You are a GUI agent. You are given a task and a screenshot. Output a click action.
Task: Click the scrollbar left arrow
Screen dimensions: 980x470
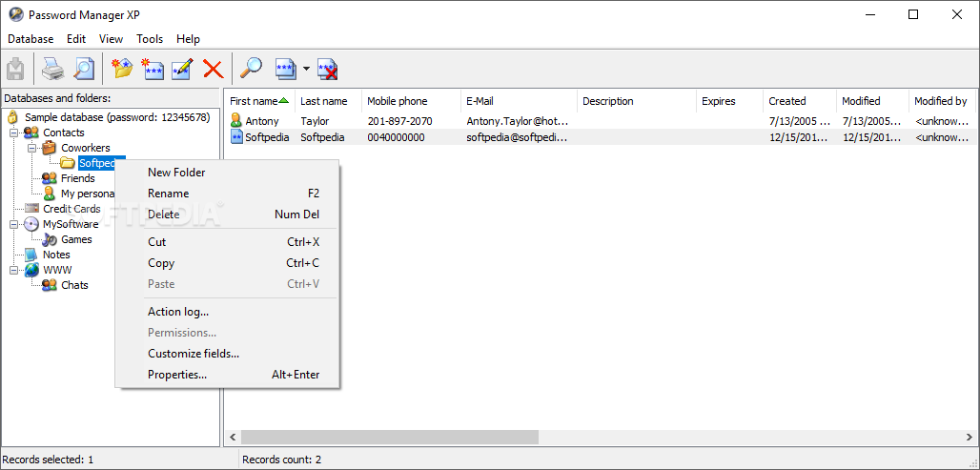coord(233,437)
